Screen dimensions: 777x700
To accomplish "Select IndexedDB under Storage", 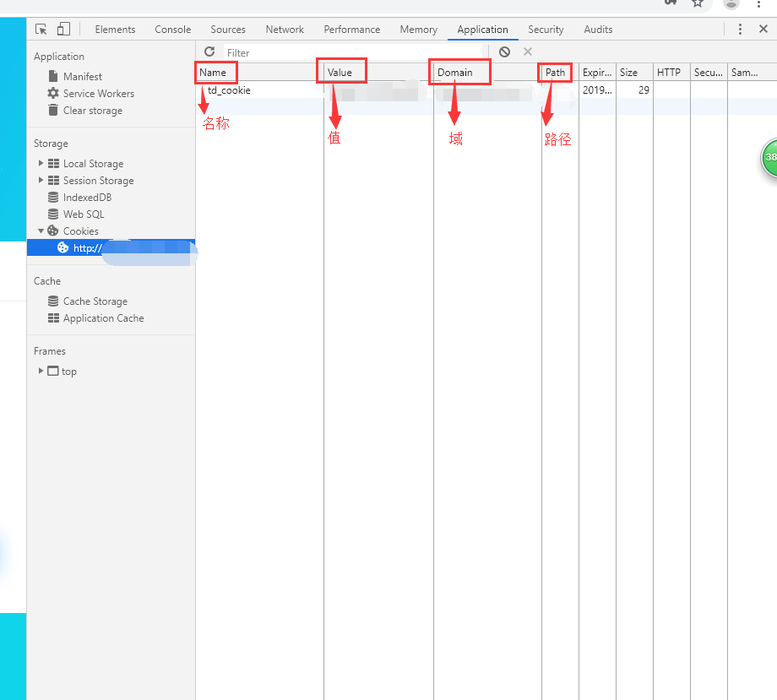I will pyautogui.click(x=87, y=198).
